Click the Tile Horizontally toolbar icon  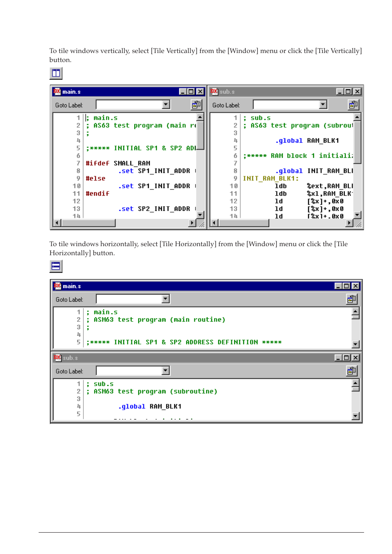[x=56, y=266]
